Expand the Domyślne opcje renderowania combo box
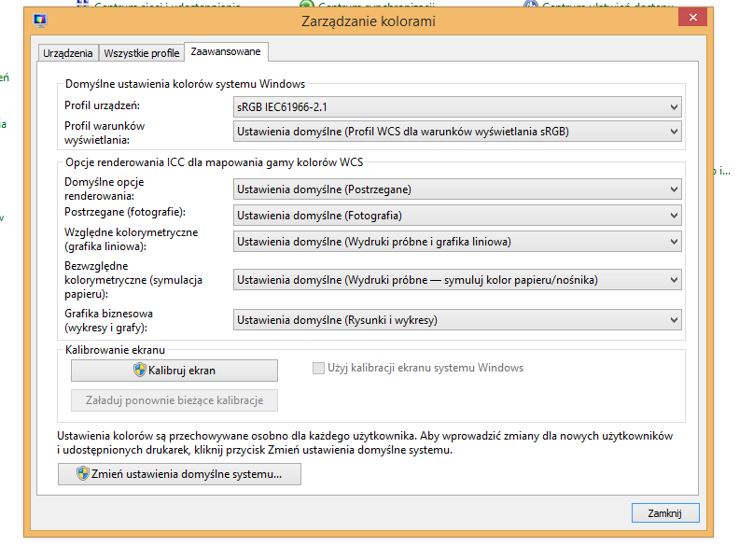 457,189
